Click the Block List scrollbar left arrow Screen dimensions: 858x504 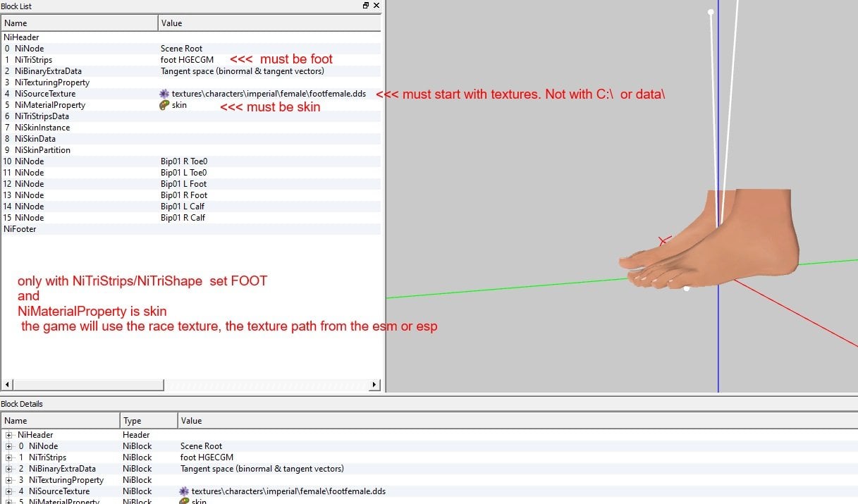click(x=8, y=386)
